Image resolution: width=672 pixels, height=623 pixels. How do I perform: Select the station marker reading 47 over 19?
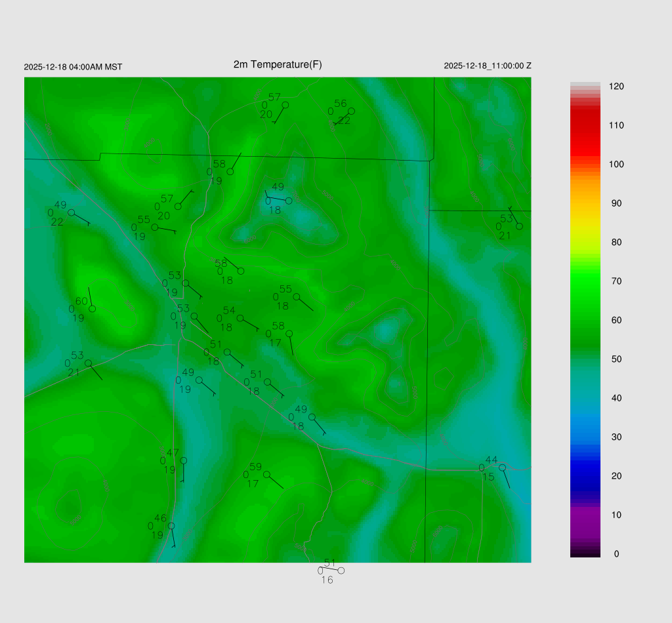184,460
